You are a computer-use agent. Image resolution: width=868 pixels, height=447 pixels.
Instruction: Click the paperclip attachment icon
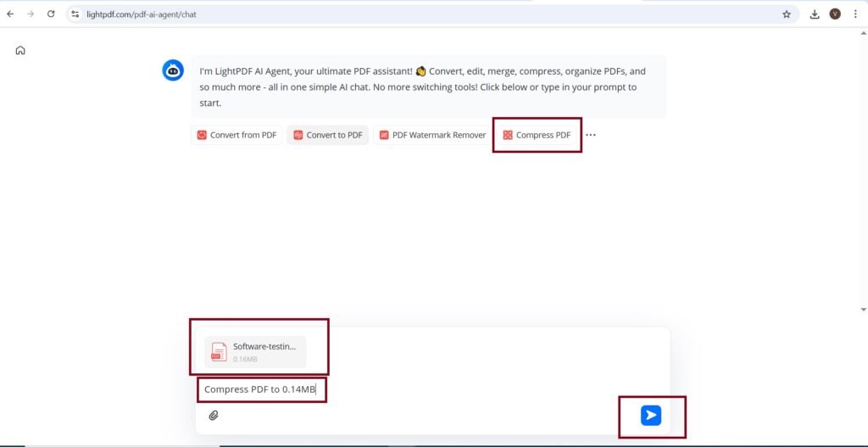pyautogui.click(x=214, y=416)
